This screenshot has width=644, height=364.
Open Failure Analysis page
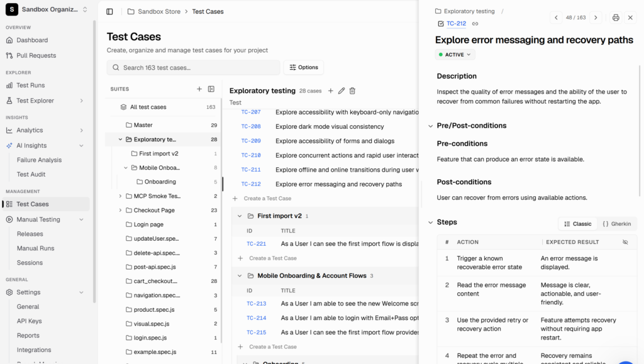coord(39,160)
